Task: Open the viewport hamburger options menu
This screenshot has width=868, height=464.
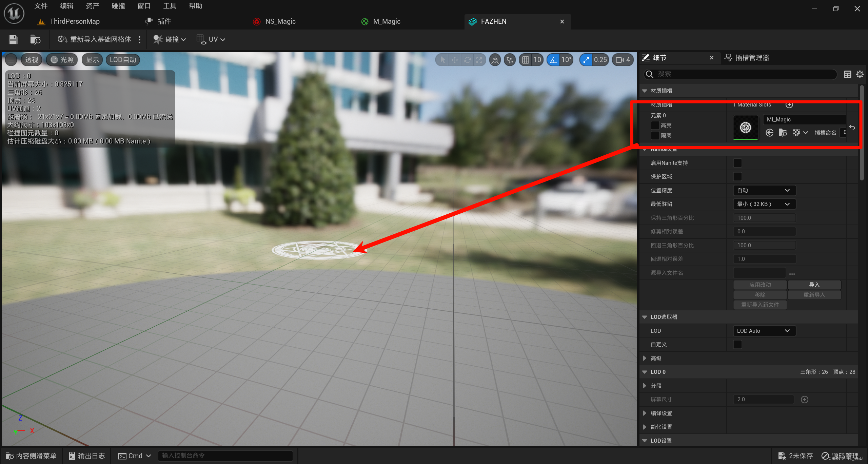Action: coord(11,60)
